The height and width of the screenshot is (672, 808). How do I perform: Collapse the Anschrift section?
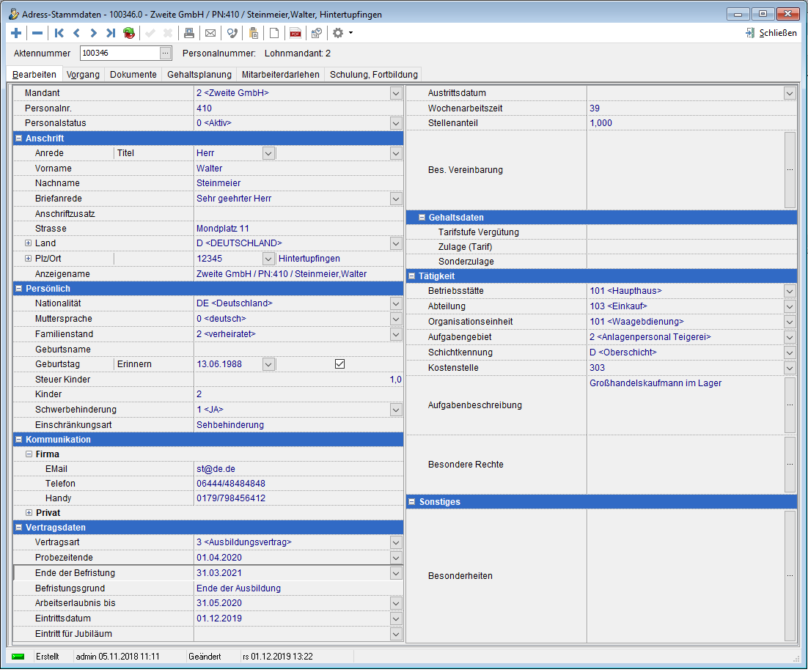[x=18, y=139]
